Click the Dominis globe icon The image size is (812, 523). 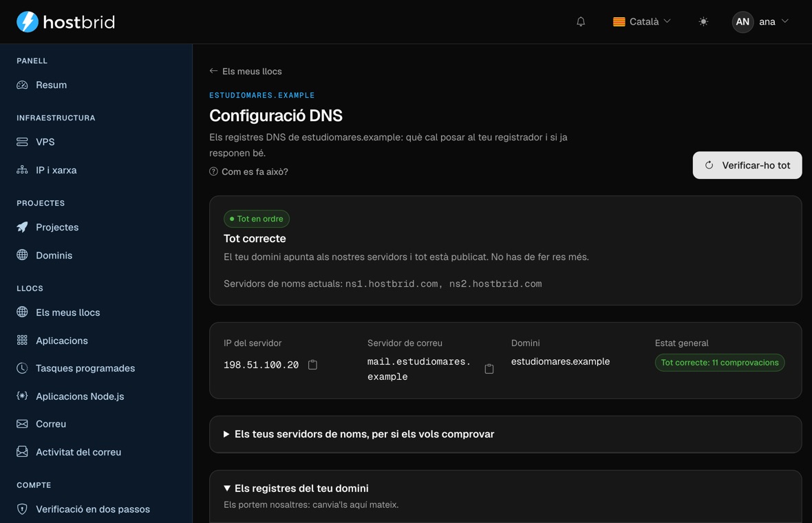coord(22,255)
